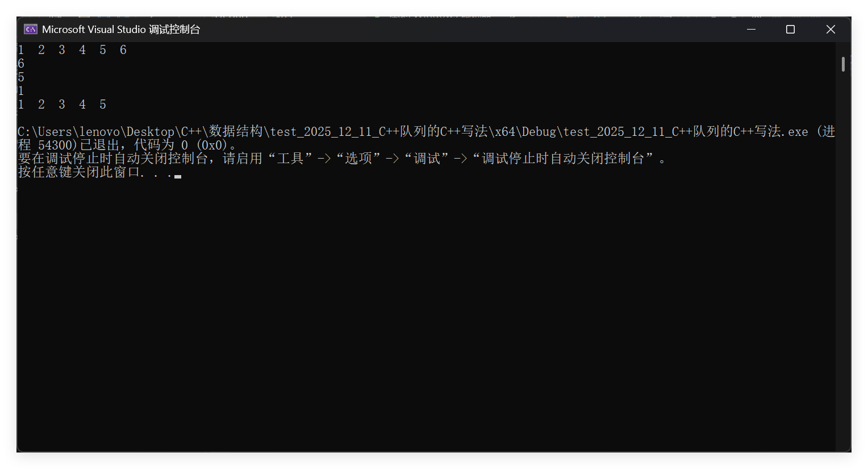This screenshot has width=868, height=469.
Task: Click the single '5' output line
Action: point(21,77)
